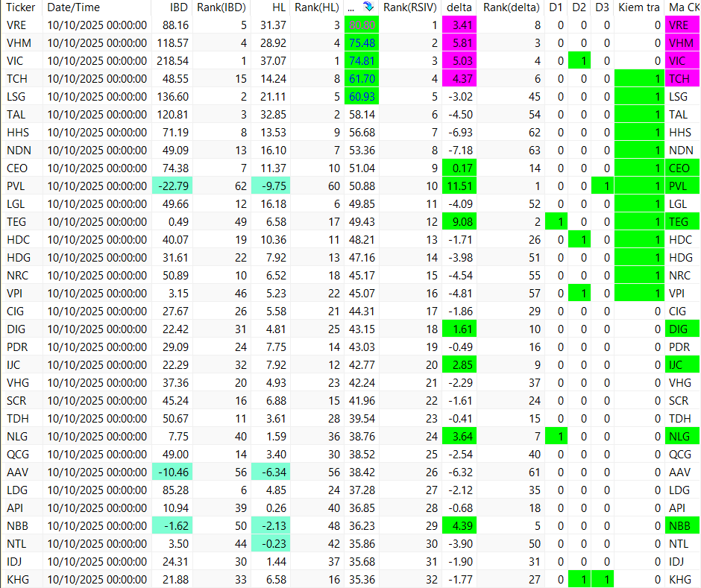The height and width of the screenshot is (588, 701).
Task: Select PVL in the Ticker column
Action: (x=16, y=186)
